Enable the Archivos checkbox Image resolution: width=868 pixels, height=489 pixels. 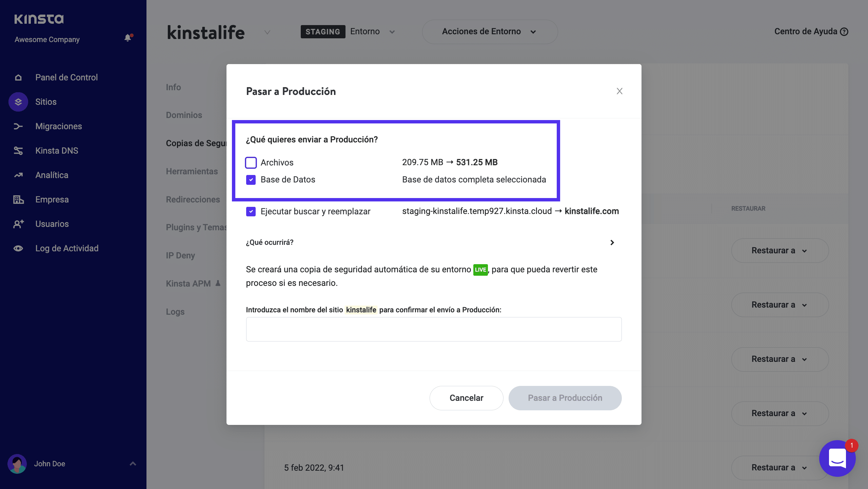251,163
